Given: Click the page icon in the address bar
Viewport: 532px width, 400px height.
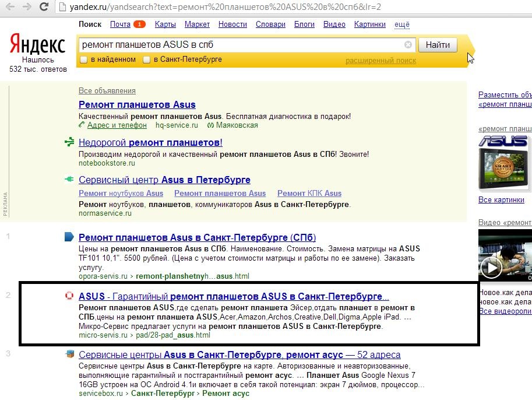Looking at the screenshot, I should pyautogui.click(x=62, y=7).
